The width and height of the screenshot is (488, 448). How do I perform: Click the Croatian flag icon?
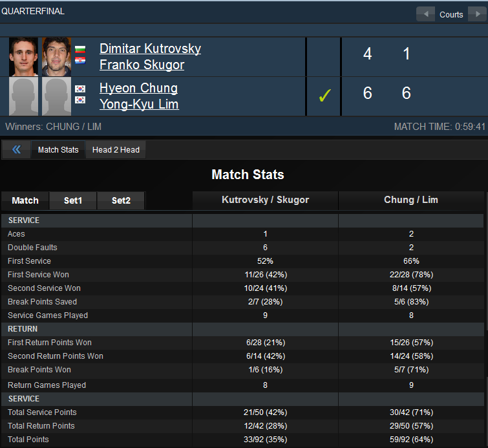click(x=80, y=60)
